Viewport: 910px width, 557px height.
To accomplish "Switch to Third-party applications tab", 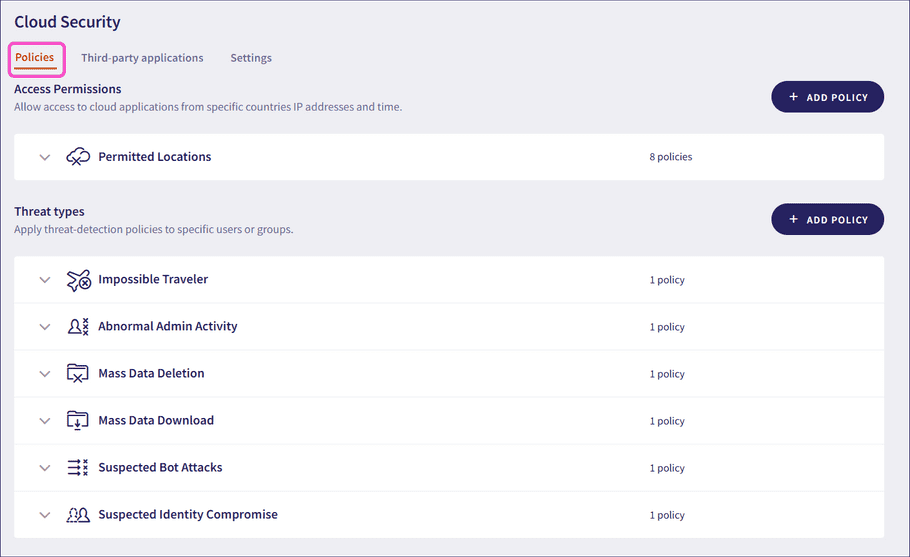I will [x=142, y=58].
